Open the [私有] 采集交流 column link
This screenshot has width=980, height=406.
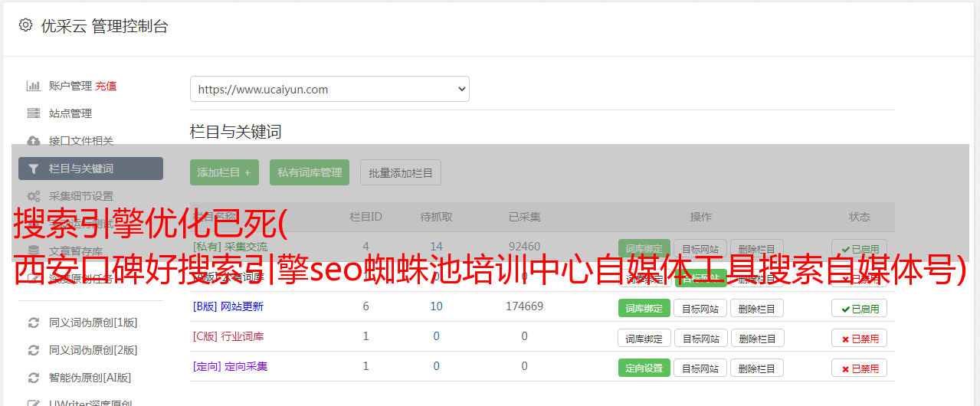(230, 247)
